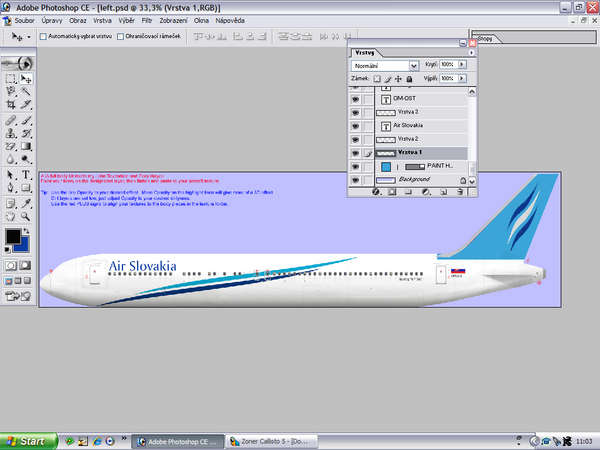The height and width of the screenshot is (450, 600).
Task: Select the Rectangle shape tool
Action: click(26, 188)
